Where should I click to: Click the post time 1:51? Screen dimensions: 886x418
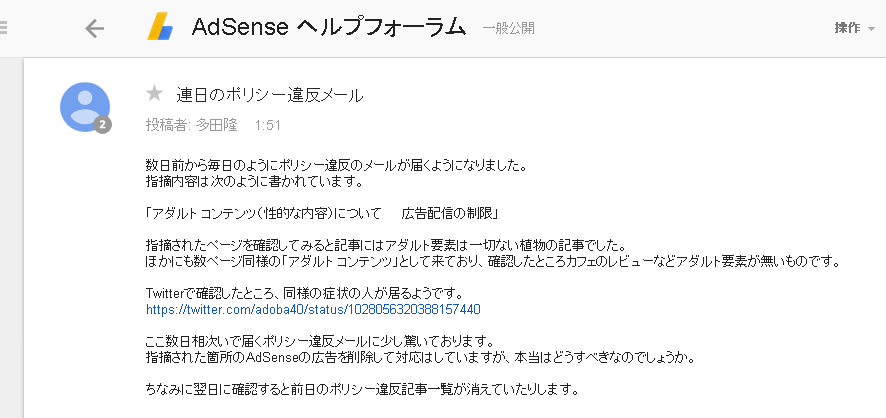pyautogui.click(x=267, y=125)
